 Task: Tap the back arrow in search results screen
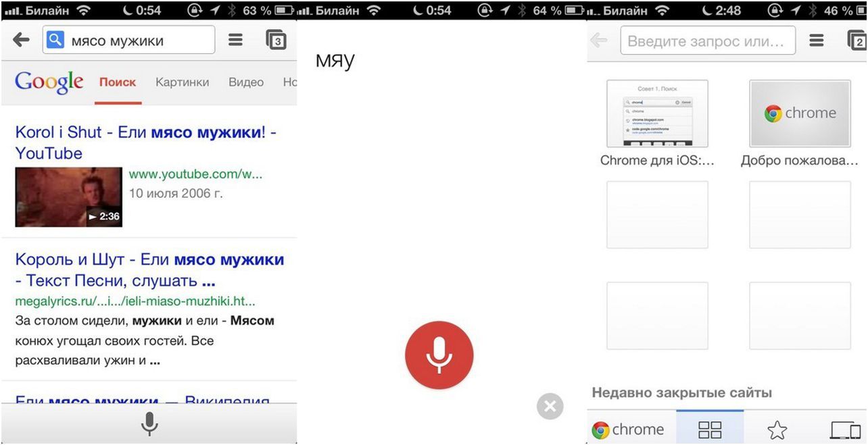coord(22,41)
